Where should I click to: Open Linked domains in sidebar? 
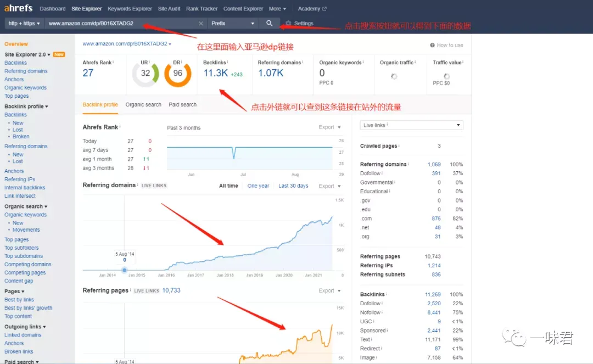[23, 335]
